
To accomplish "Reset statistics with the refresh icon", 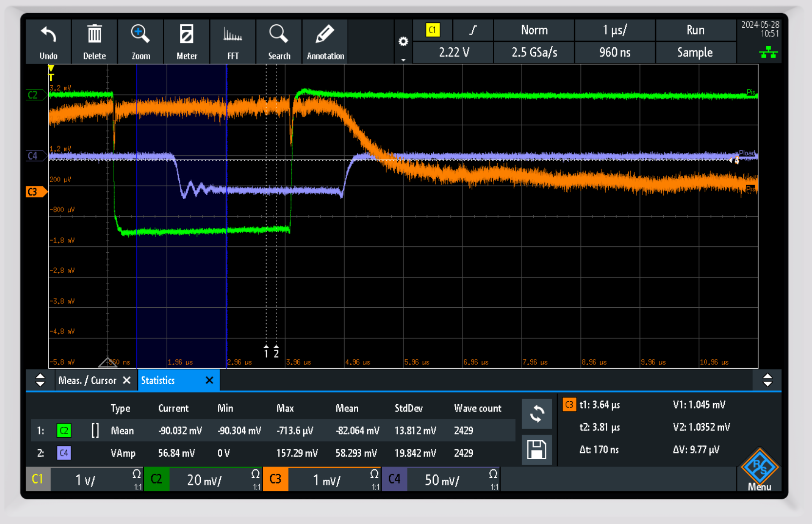I will pos(537,414).
